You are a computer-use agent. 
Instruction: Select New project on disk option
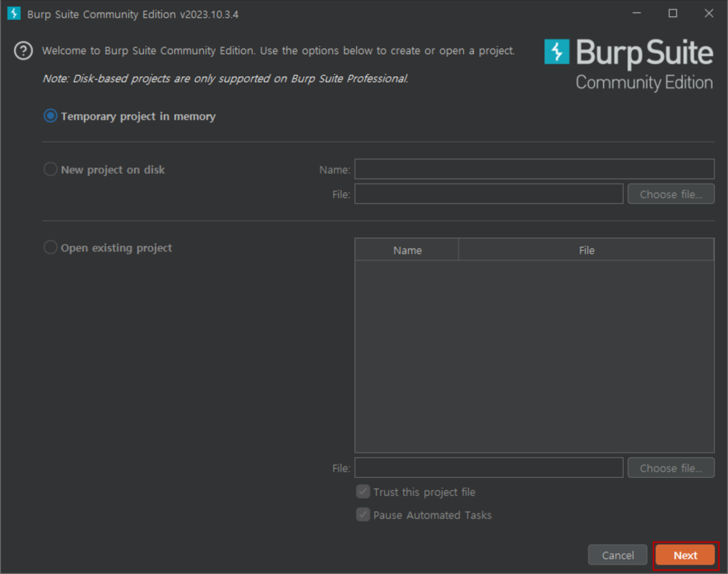[x=51, y=169]
